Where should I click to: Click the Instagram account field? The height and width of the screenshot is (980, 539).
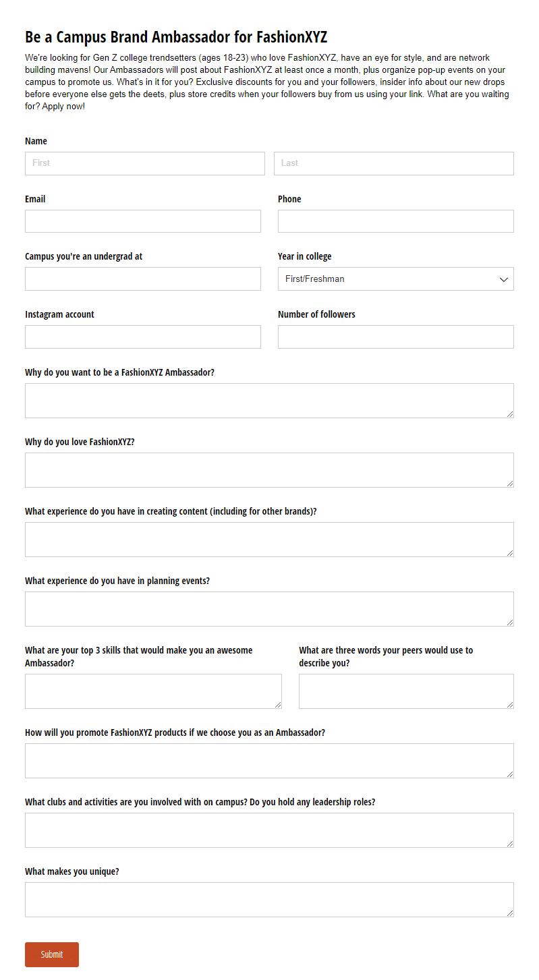(x=143, y=337)
